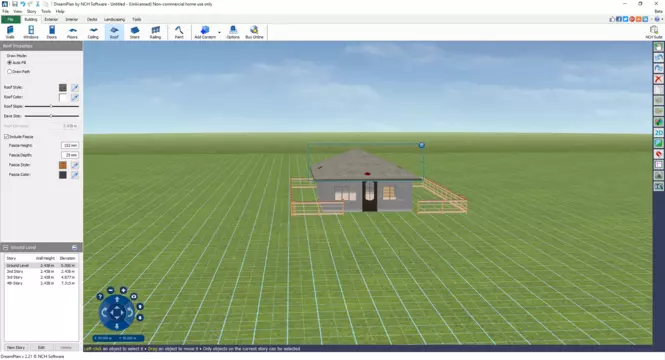Activate the Paint tool

[x=179, y=32]
